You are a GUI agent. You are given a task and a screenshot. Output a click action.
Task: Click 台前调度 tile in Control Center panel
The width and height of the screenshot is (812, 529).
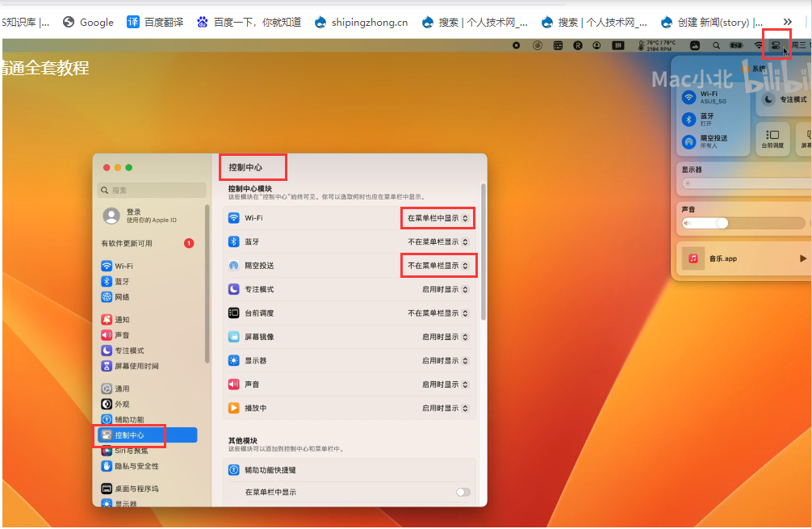(772, 139)
